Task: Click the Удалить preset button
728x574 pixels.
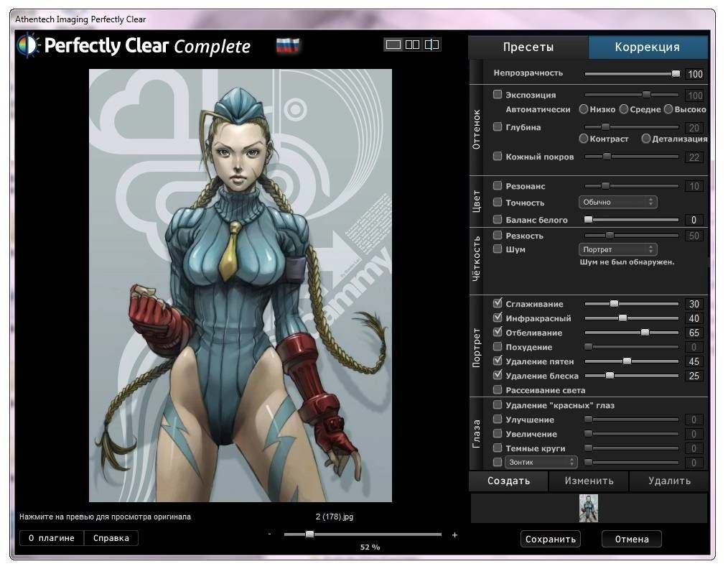Action: [x=669, y=481]
